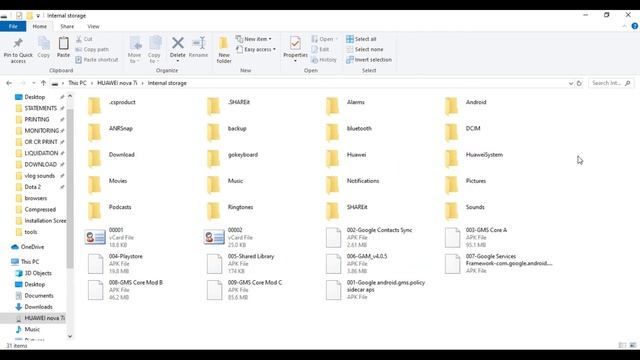Select This PC in navigation pane

point(25,262)
